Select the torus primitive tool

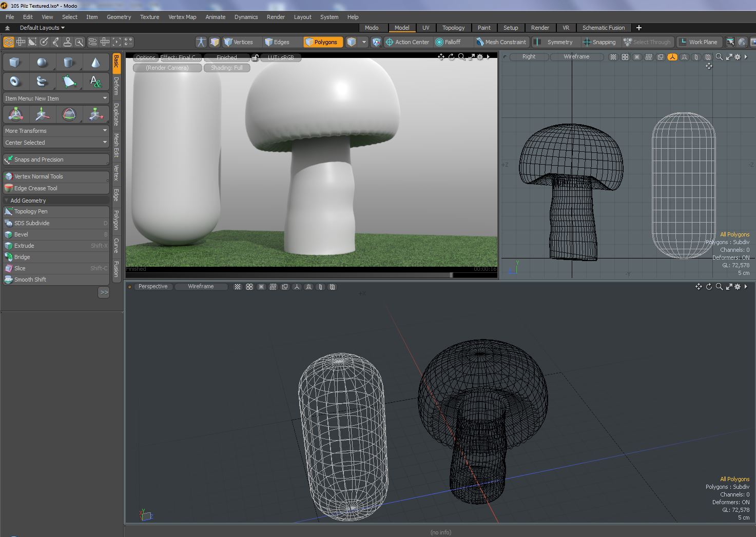point(14,82)
